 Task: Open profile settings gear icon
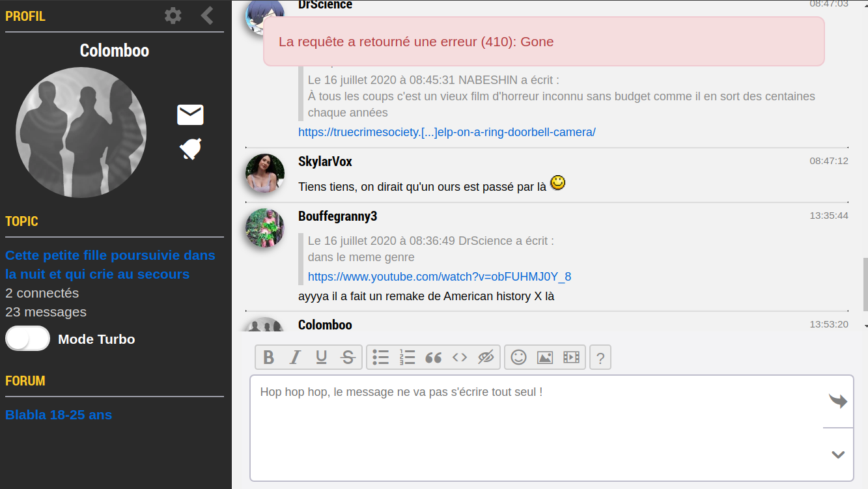point(173,16)
